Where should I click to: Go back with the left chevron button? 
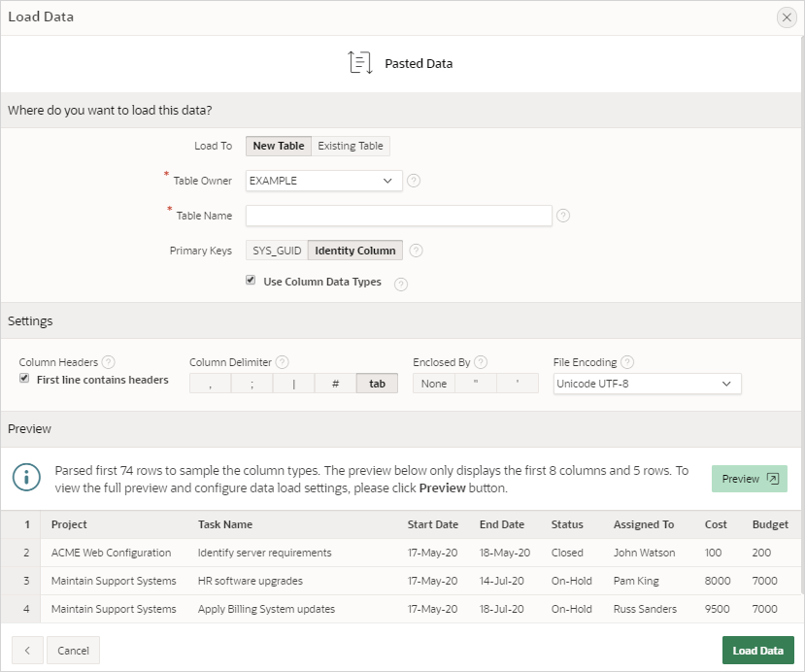click(x=27, y=651)
